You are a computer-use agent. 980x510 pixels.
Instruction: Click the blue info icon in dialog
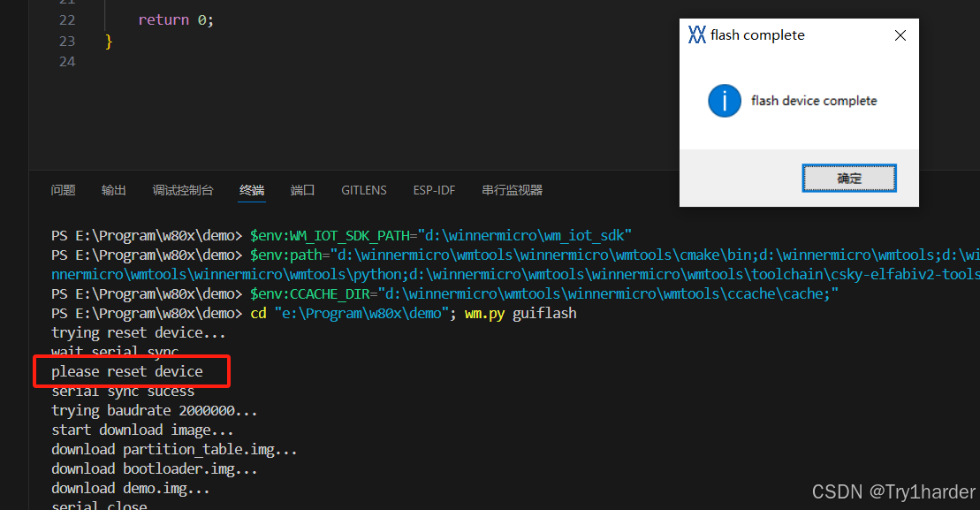(724, 101)
